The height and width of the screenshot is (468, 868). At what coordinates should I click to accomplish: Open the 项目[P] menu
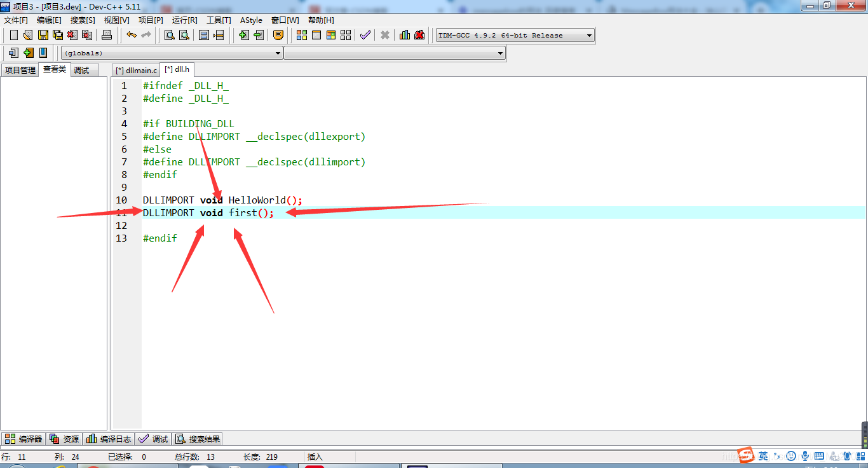[x=151, y=20]
